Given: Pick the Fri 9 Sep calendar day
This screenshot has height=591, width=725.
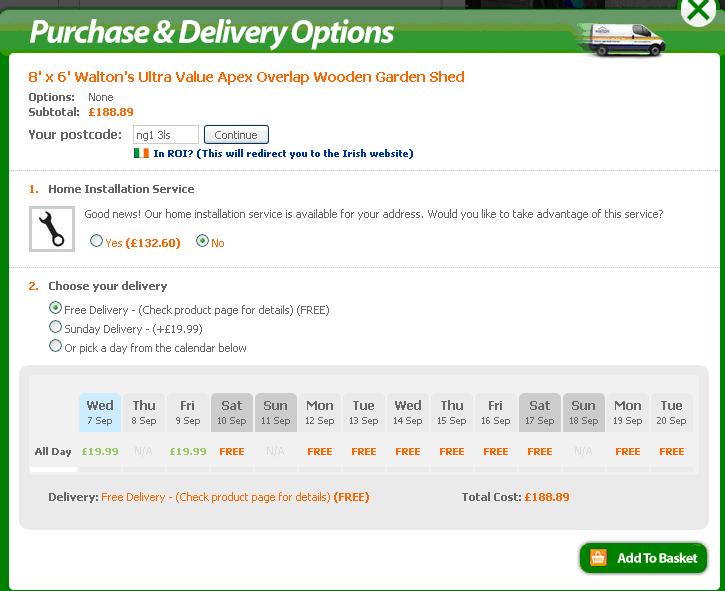Looking at the screenshot, I should click(188, 412).
